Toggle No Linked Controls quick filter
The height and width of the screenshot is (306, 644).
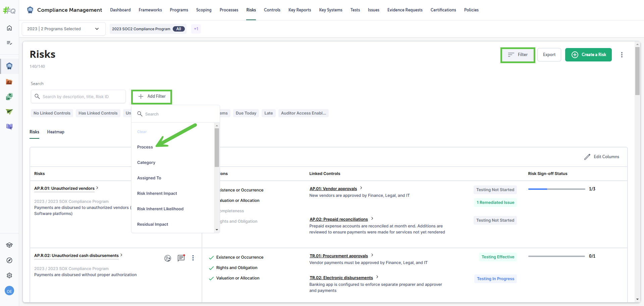point(52,113)
